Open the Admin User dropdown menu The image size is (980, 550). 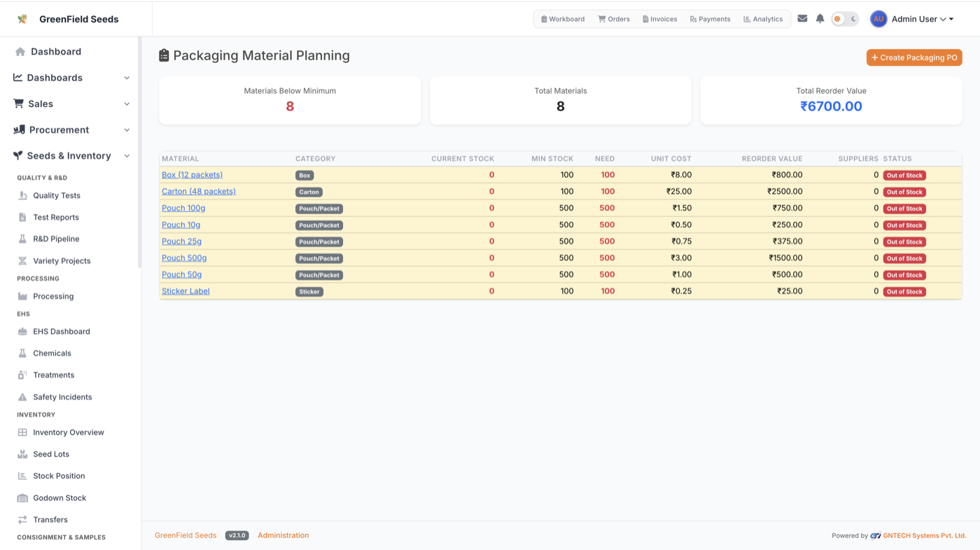(x=923, y=19)
